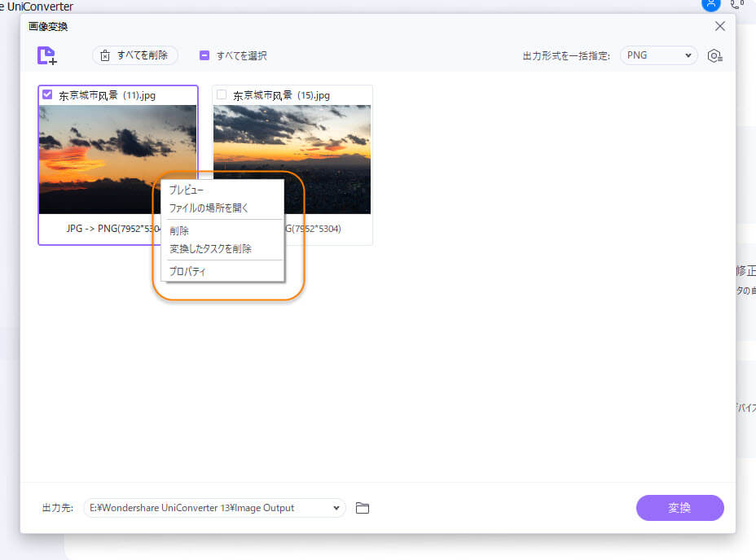Click the add image file icon
This screenshot has height=560, width=756.
(46, 55)
